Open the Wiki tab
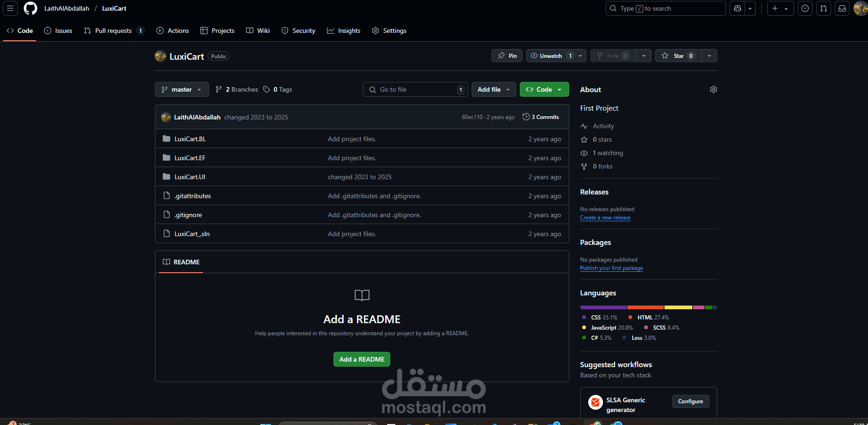This screenshot has height=425, width=868. [258, 31]
